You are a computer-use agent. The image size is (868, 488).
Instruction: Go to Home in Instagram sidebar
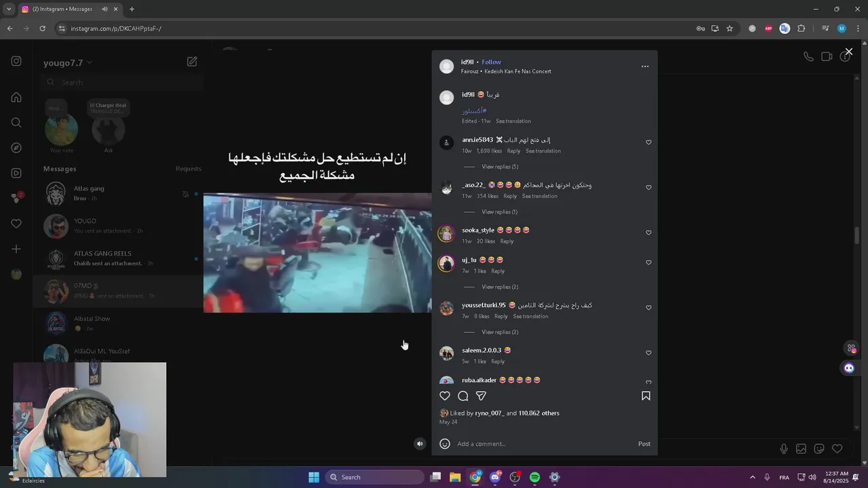coord(16,97)
